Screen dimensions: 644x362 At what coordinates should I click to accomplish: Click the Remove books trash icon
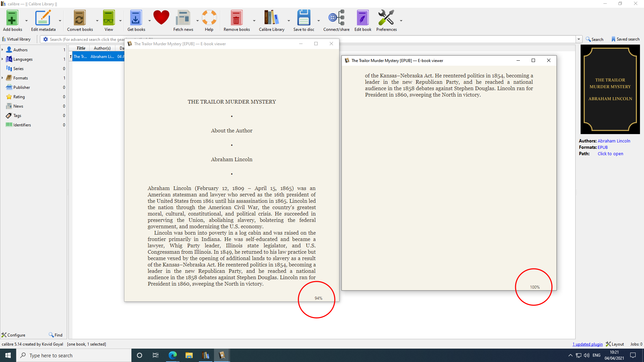236,18
